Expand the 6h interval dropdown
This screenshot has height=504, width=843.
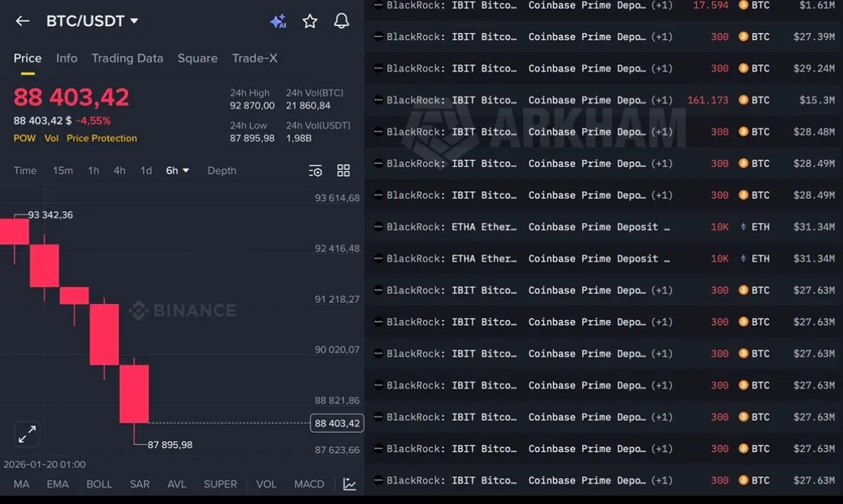coord(177,170)
